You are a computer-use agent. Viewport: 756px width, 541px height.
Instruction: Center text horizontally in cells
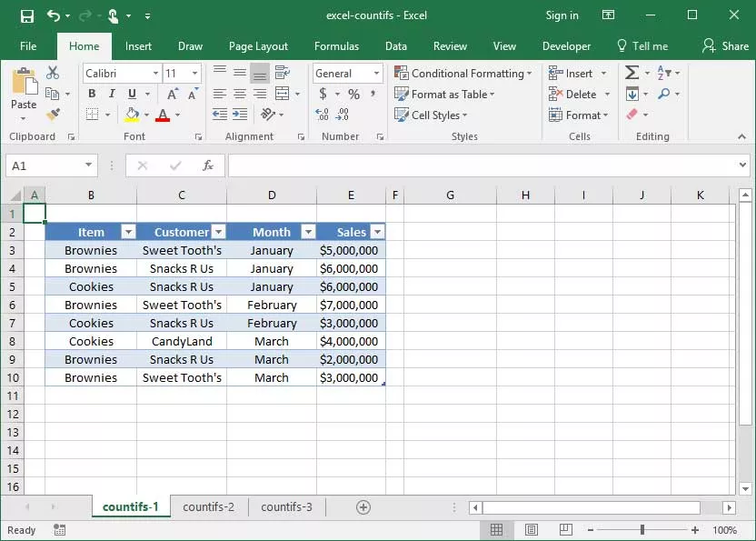point(240,94)
